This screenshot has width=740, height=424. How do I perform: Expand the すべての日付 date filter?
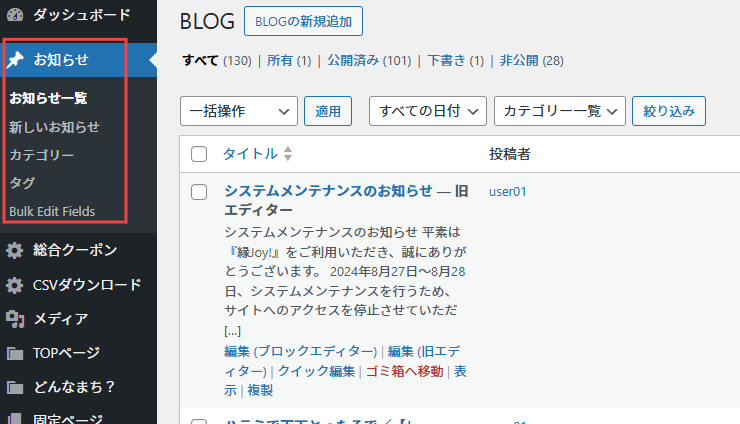point(427,111)
